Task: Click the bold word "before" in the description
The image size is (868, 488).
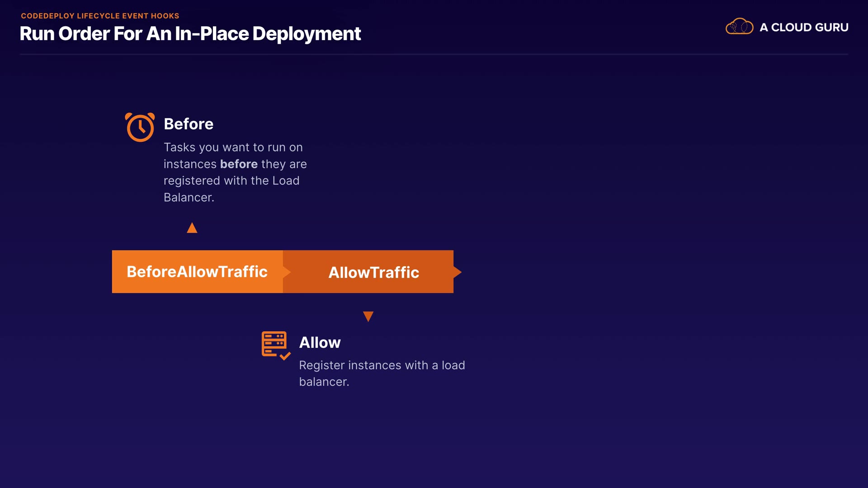Action: click(x=239, y=164)
